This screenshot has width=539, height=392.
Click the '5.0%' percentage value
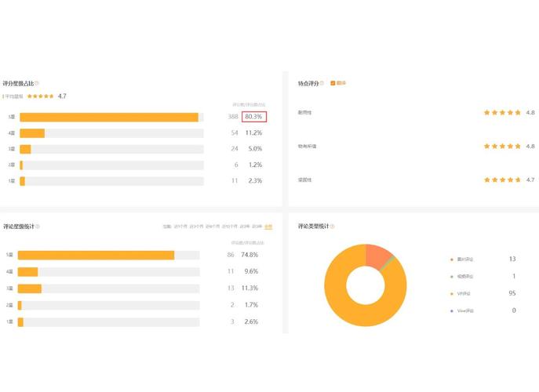pos(255,149)
